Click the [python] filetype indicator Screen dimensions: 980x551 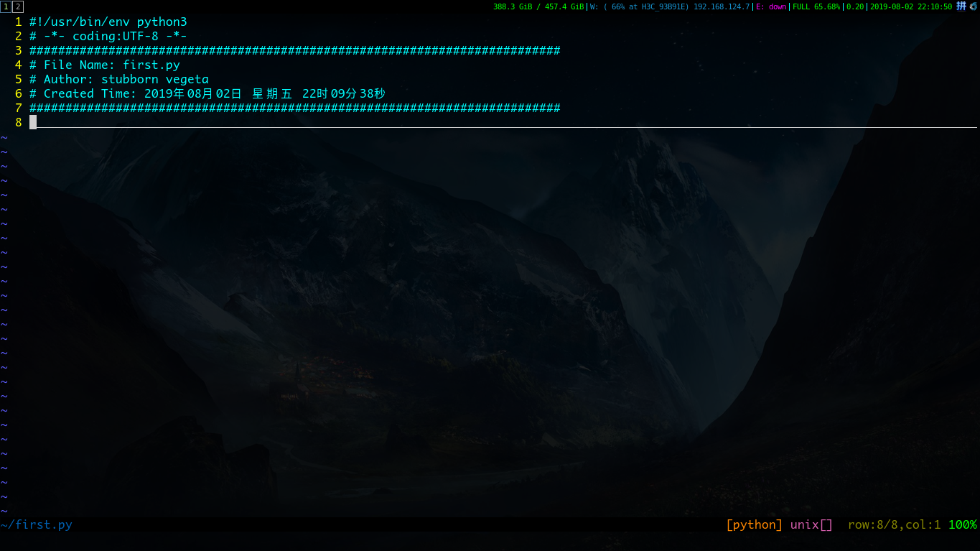[755, 524]
